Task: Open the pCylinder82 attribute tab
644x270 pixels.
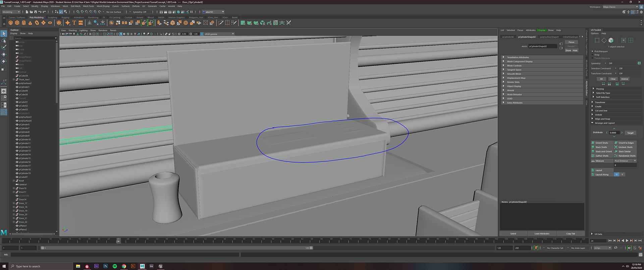Action: (x=508, y=37)
